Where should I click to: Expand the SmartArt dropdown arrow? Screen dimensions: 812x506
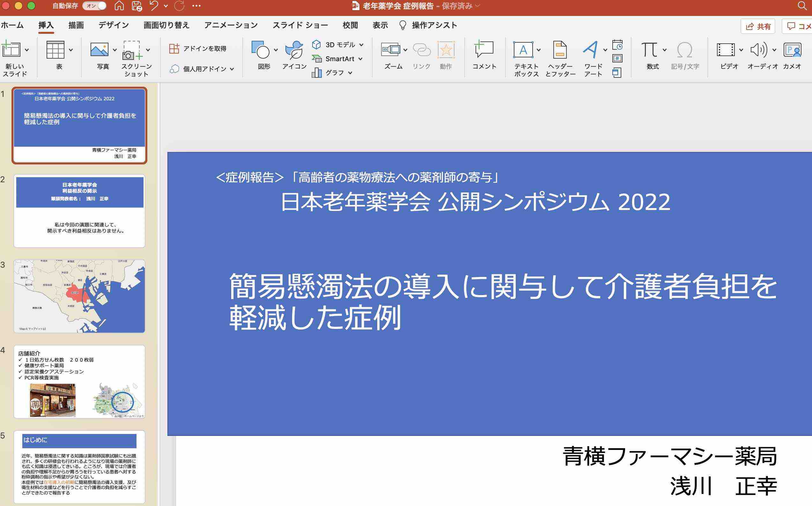click(x=360, y=59)
